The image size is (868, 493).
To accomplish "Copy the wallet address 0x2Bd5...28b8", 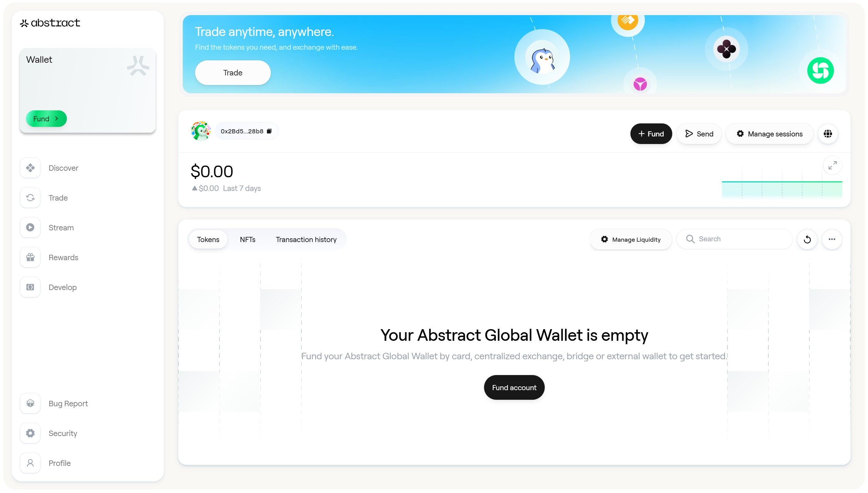I will pyautogui.click(x=269, y=131).
